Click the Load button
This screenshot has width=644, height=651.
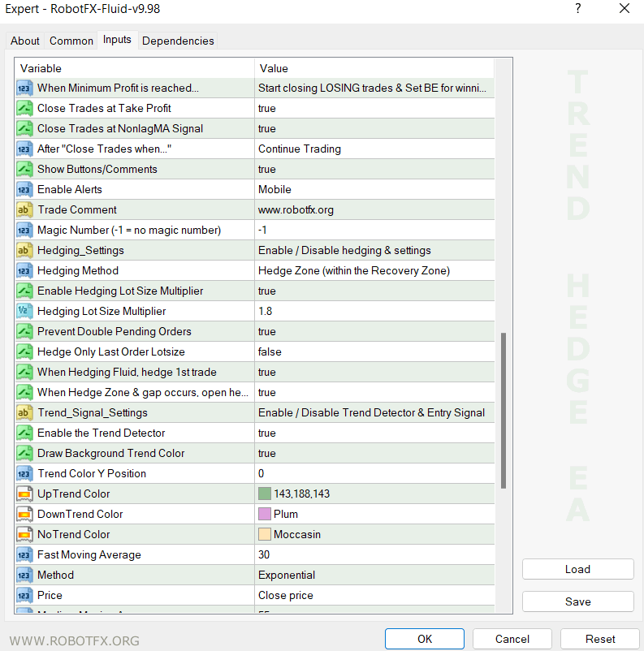[x=578, y=569]
